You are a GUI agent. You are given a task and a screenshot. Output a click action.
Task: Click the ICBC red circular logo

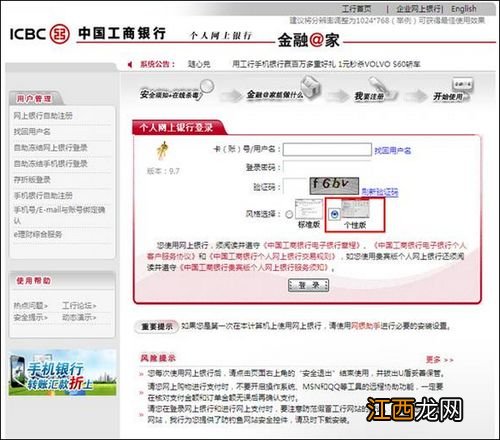coord(59,34)
